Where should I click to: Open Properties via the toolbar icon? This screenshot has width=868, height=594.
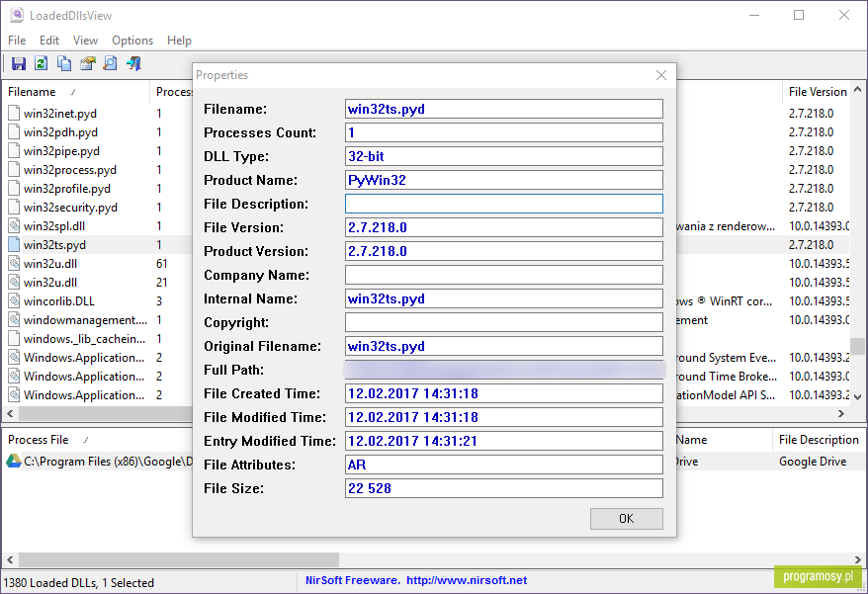pos(87,63)
